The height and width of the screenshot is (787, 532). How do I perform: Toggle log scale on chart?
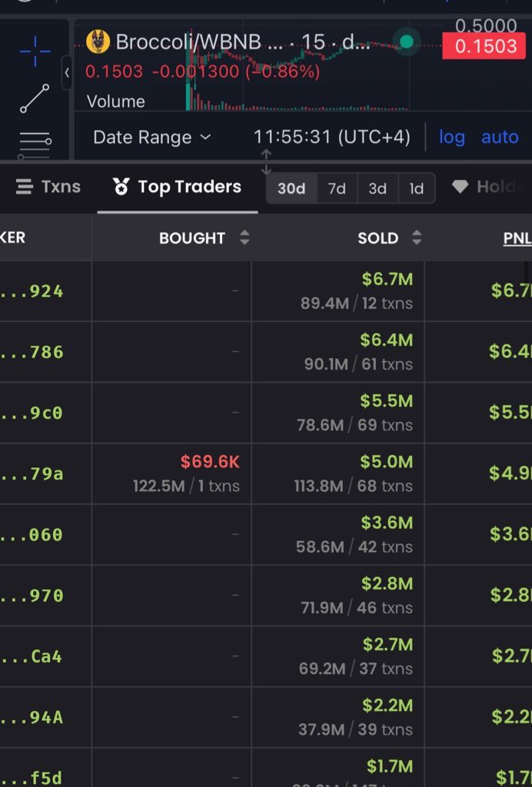452,137
